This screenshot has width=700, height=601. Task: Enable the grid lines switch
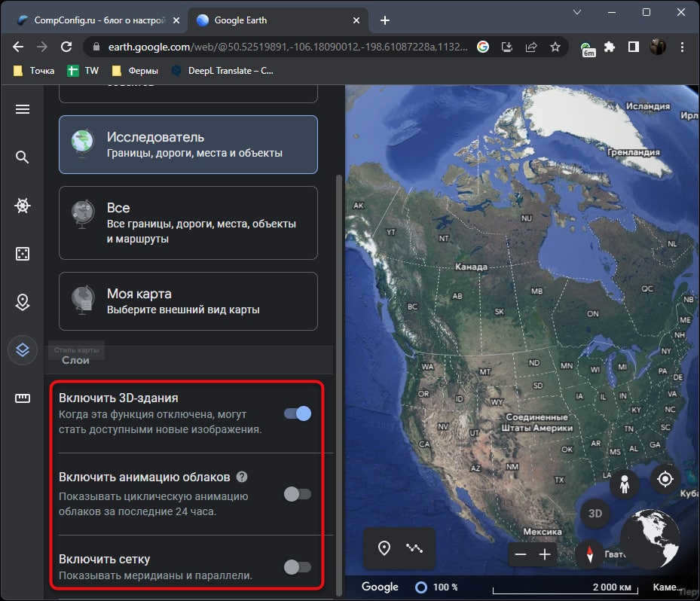(x=298, y=566)
